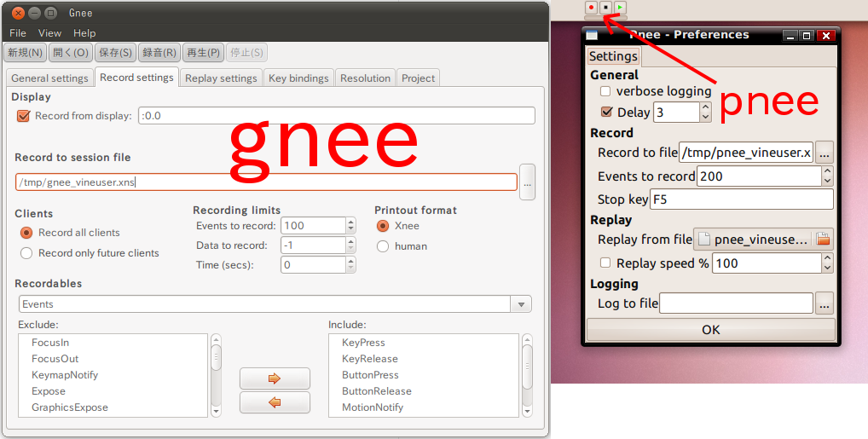Screen dimensions: 868x439
Task: Click the Exclude list scrollbar
Action: 217,375
